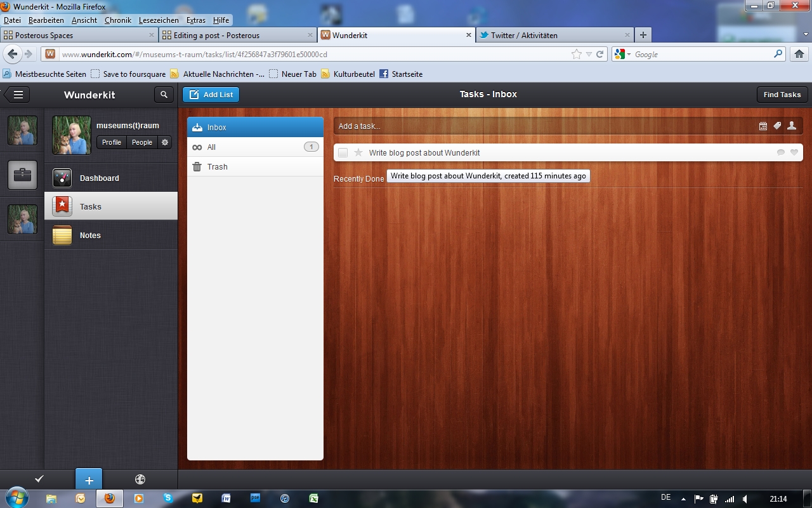This screenshot has height=508, width=812.
Task: Open Meistbesuchte Seiten bookmark
Action: point(44,74)
